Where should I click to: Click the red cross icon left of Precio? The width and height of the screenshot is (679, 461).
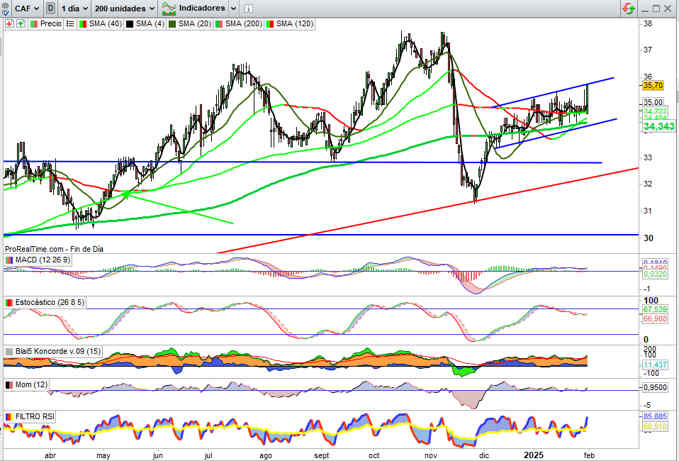click(8, 22)
